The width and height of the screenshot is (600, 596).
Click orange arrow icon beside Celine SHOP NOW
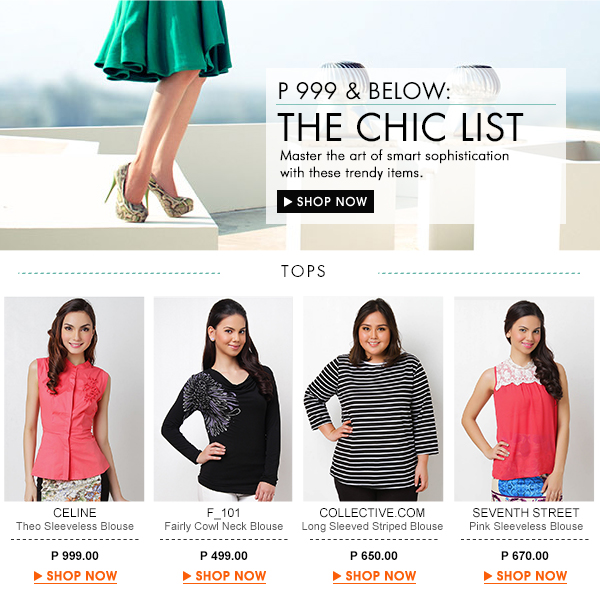(38, 576)
